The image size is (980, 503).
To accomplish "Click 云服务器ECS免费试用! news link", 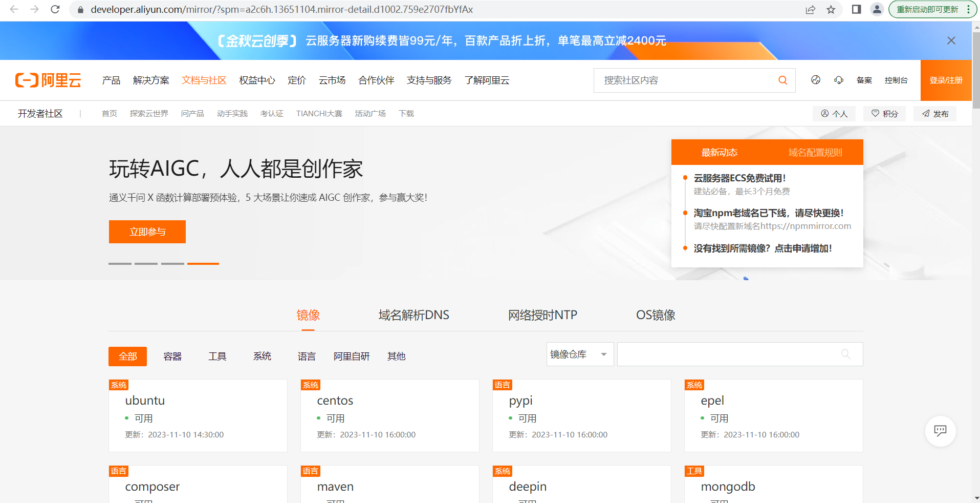I will [739, 178].
